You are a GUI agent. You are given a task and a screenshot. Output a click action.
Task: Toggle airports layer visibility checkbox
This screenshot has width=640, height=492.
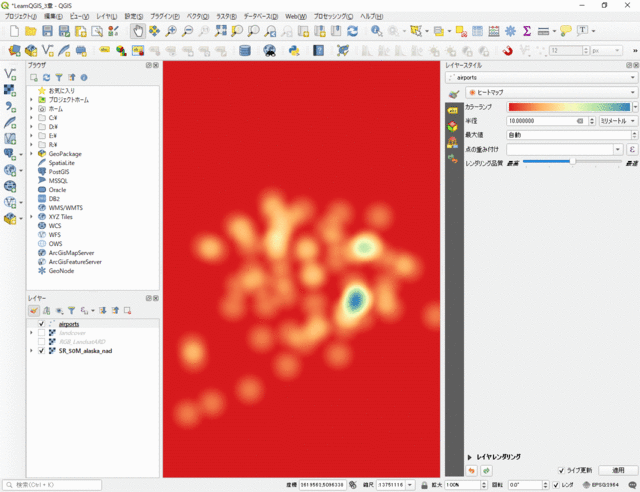[x=41, y=324]
